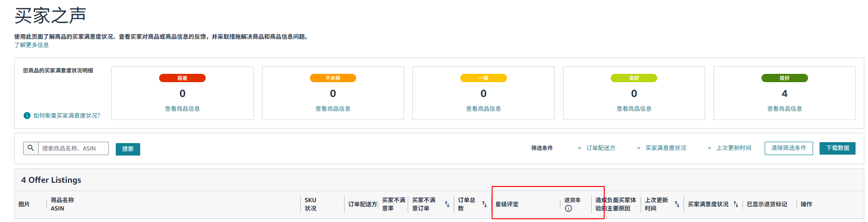This screenshot has height=222, width=868.
Task: Click 清除筛选条件 button
Action: tap(789, 148)
